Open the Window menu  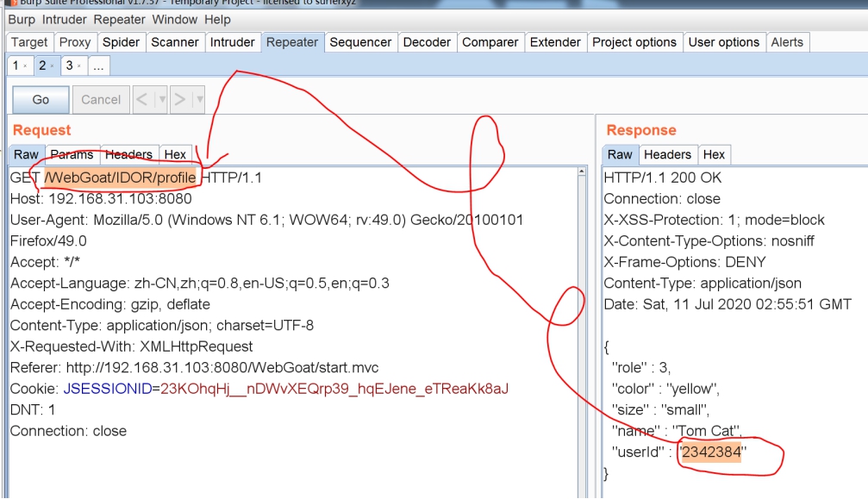[x=174, y=19]
